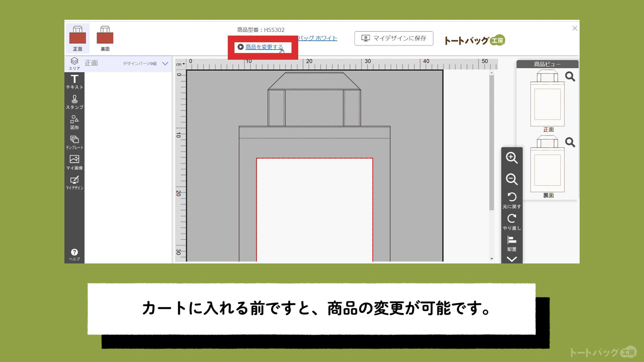
Task: Select the 正面 front side bag tab
Action: (x=77, y=38)
